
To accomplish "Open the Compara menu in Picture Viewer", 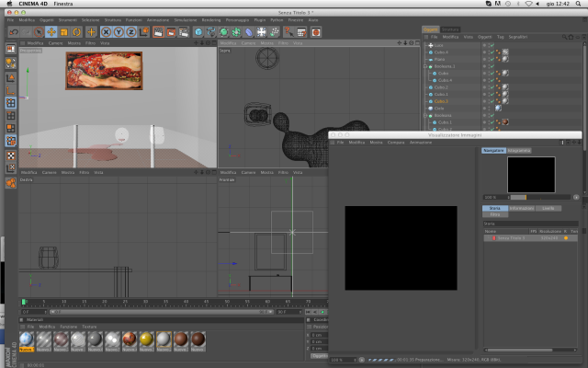I will pyautogui.click(x=396, y=143).
